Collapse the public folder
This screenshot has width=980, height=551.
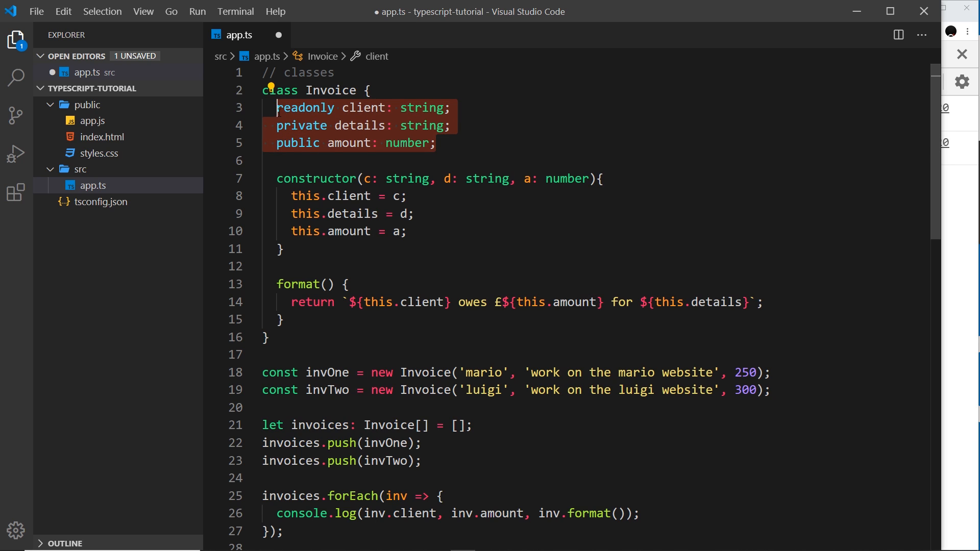point(50,105)
